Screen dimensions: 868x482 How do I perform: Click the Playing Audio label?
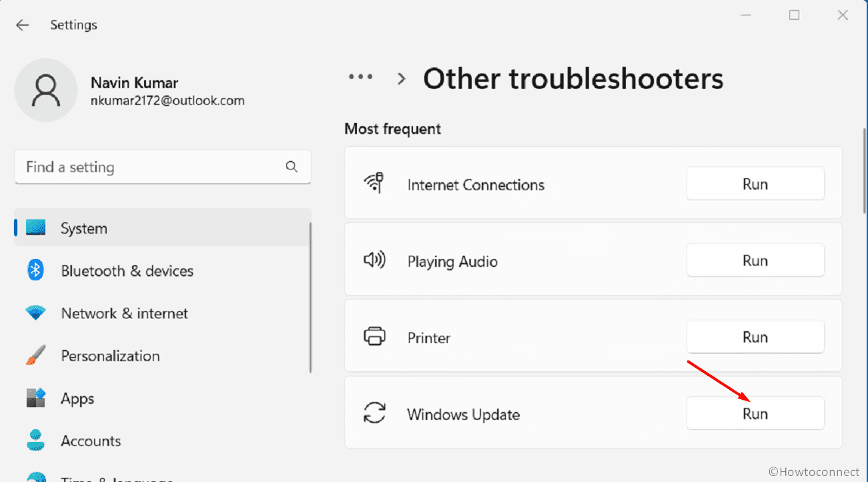click(x=452, y=262)
